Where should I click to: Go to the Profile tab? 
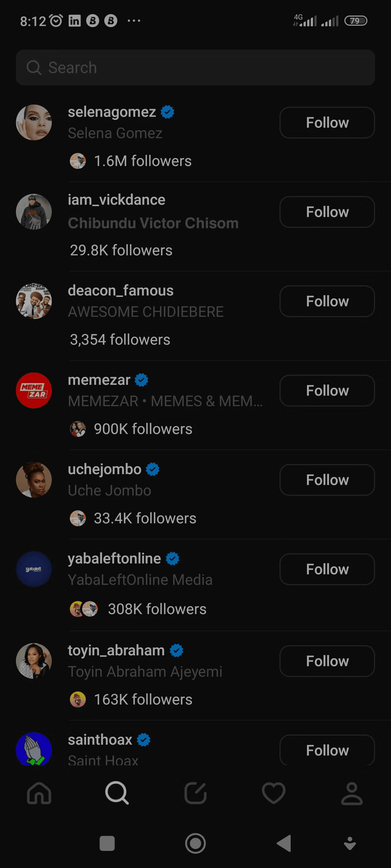click(352, 793)
